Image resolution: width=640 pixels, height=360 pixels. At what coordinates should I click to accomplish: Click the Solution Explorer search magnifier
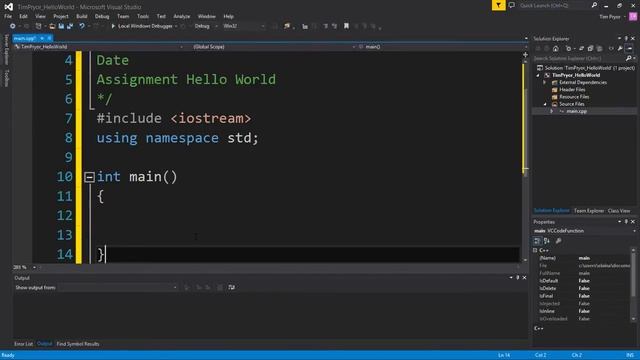click(x=628, y=58)
